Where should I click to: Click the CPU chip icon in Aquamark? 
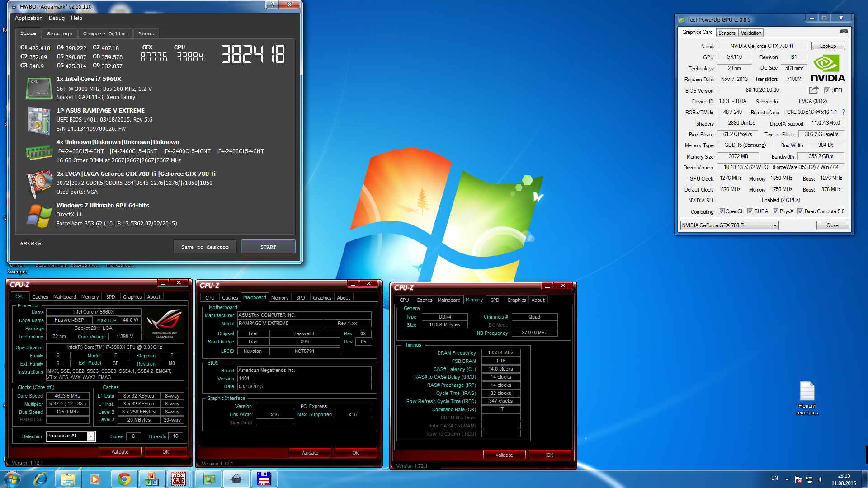[39, 88]
